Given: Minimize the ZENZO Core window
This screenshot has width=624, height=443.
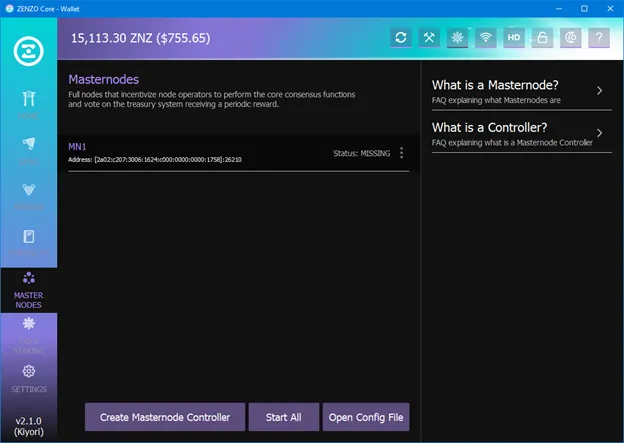Looking at the screenshot, I should [x=559, y=8].
